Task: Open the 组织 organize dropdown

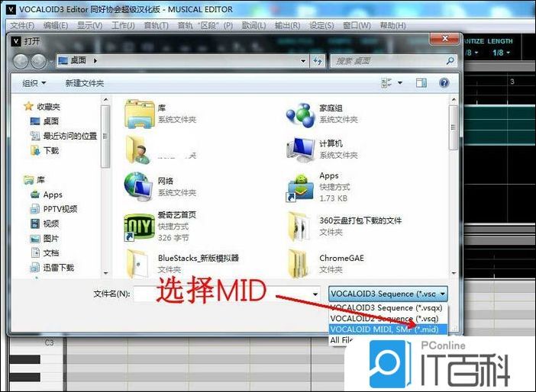Action: click(34, 83)
